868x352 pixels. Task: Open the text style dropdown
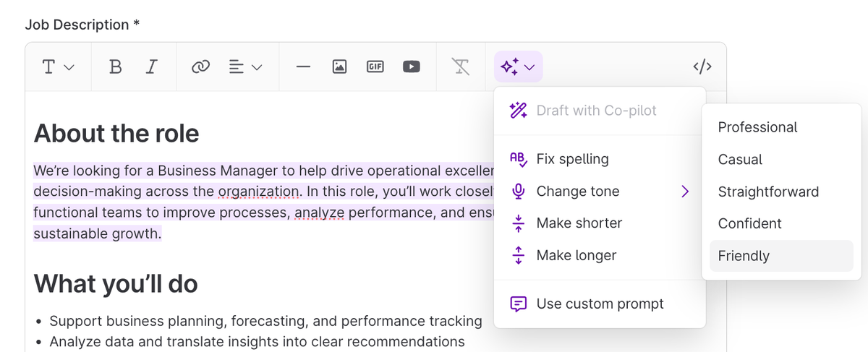58,66
